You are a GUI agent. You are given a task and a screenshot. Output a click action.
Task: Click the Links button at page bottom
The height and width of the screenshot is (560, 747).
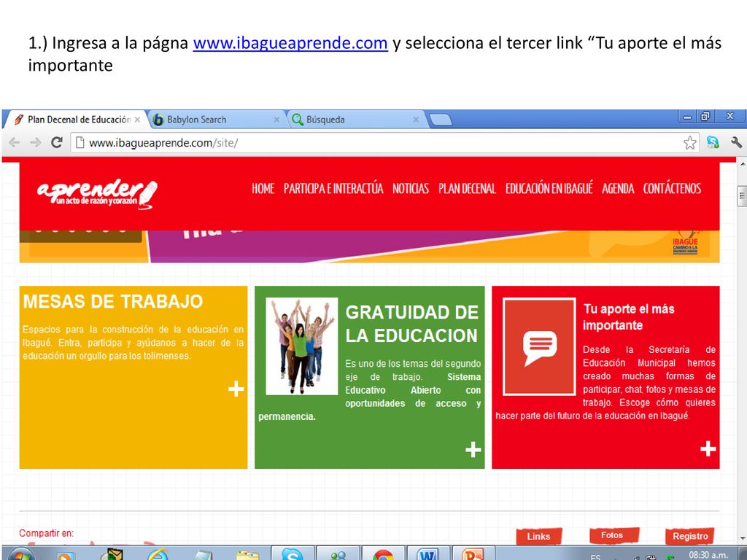click(x=539, y=536)
